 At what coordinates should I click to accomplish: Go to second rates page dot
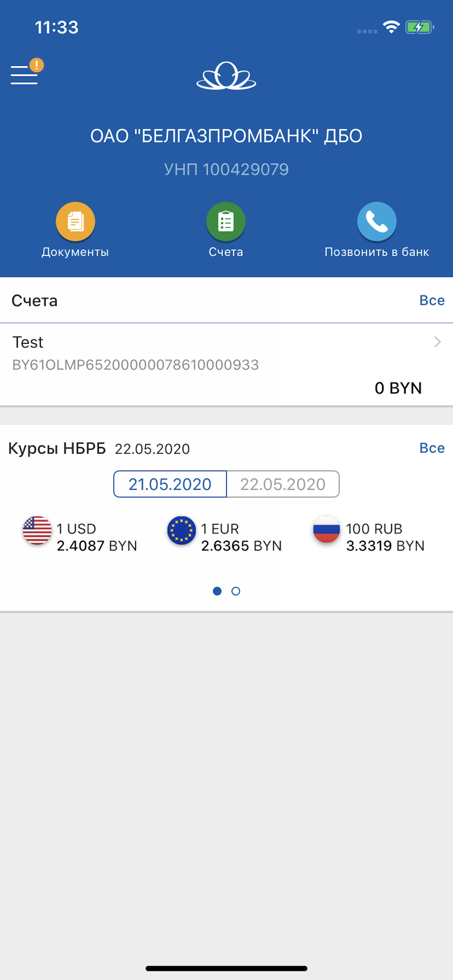click(236, 591)
